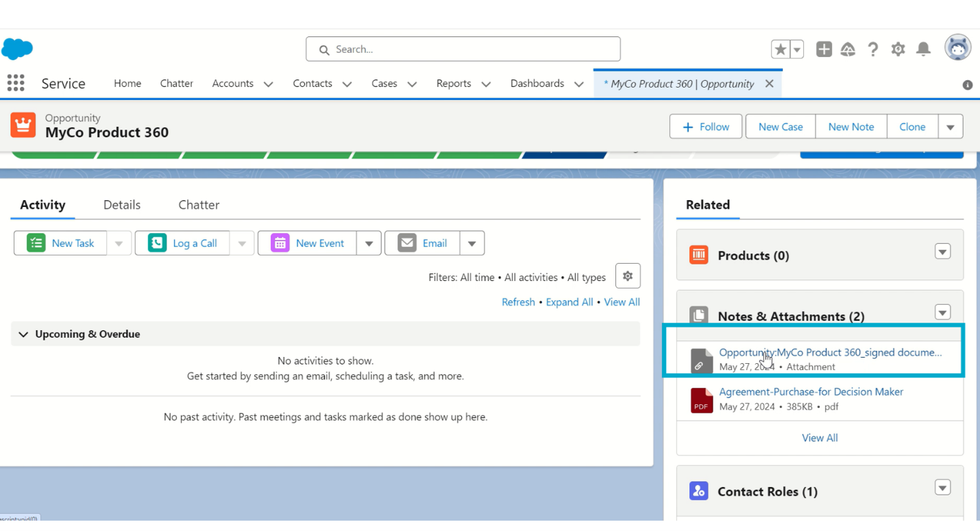Expand the Accounts nav dropdown chevron
980x531 pixels.
(x=269, y=84)
